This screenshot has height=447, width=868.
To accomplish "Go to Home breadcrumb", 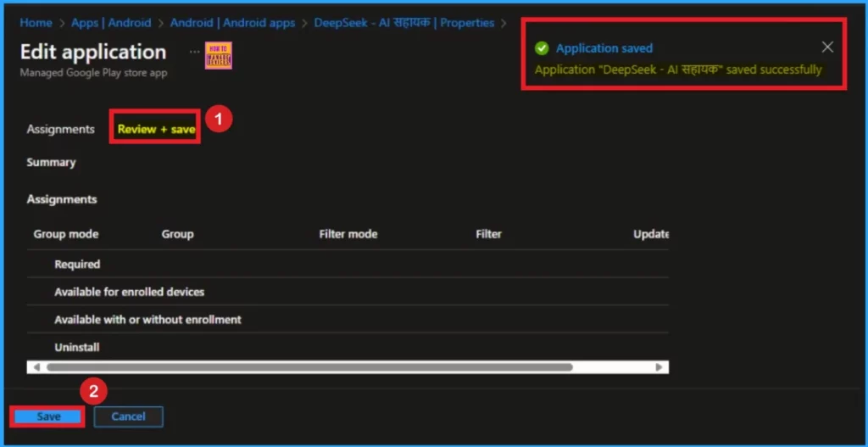I will point(36,23).
